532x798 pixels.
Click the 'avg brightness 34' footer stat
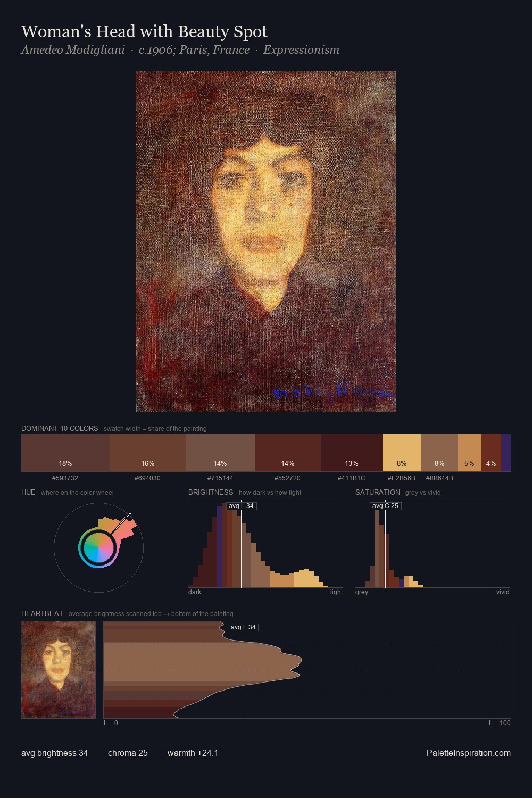pos(55,753)
